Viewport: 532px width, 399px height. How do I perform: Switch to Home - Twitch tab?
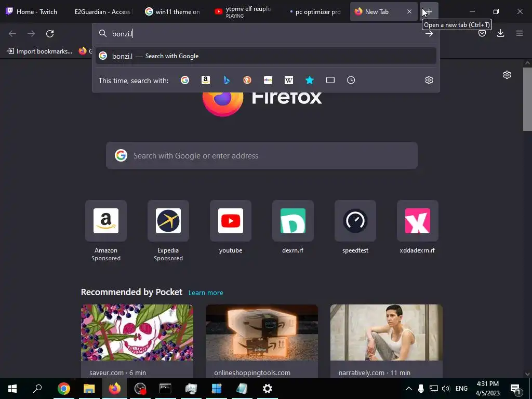pos(33,11)
